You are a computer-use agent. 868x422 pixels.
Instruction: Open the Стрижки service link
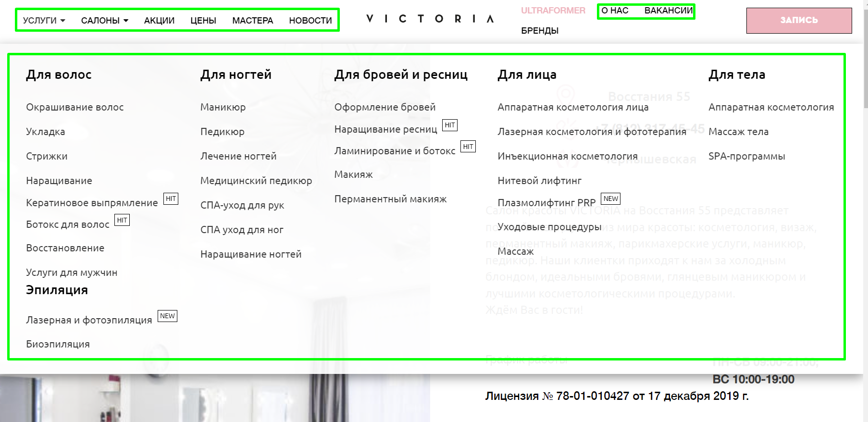point(47,156)
